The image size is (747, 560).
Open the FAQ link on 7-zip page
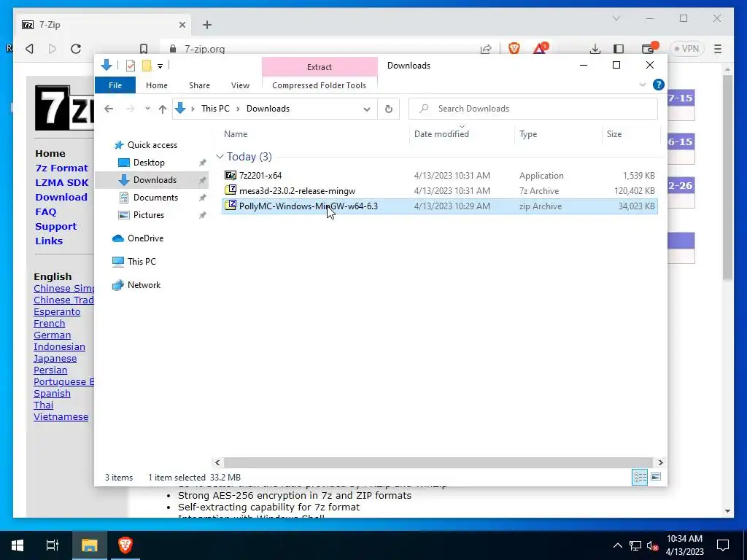pyautogui.click(x=45, y=212)
